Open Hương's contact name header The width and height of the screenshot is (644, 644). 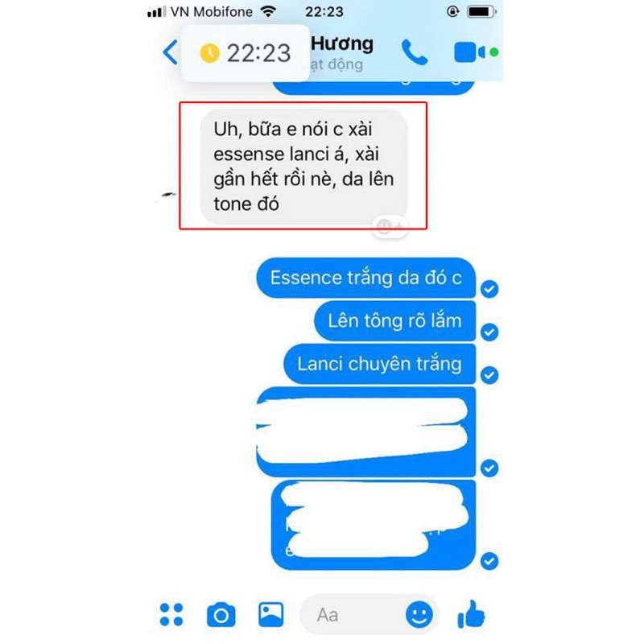[x=341, y=43]
